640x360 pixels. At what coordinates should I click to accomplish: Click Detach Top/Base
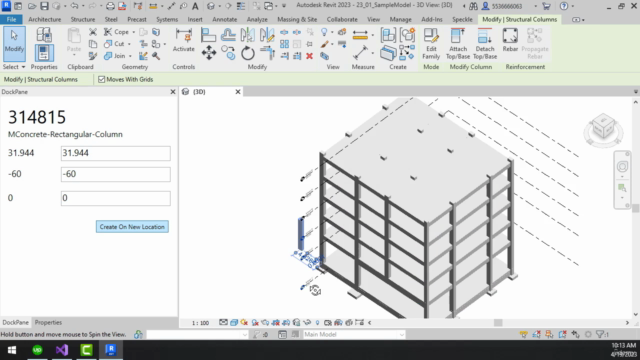click(x=485, y=44)
